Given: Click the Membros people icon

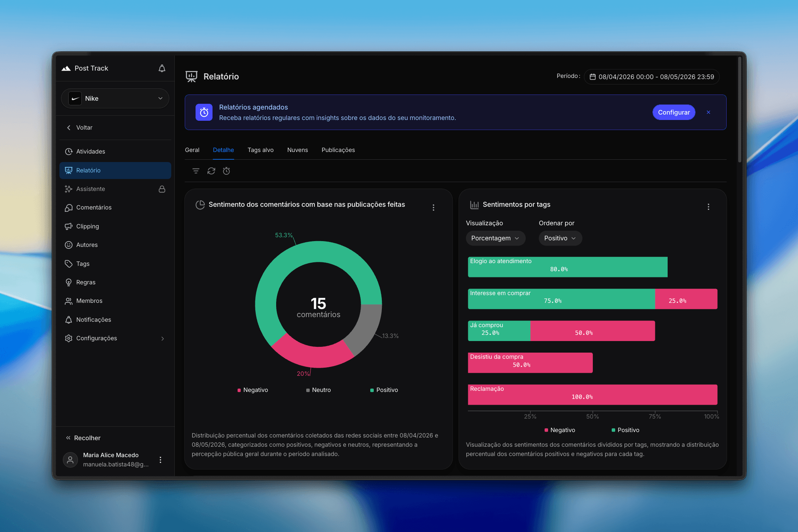Looking at the screenshot, I should click(x=69, y=301).
